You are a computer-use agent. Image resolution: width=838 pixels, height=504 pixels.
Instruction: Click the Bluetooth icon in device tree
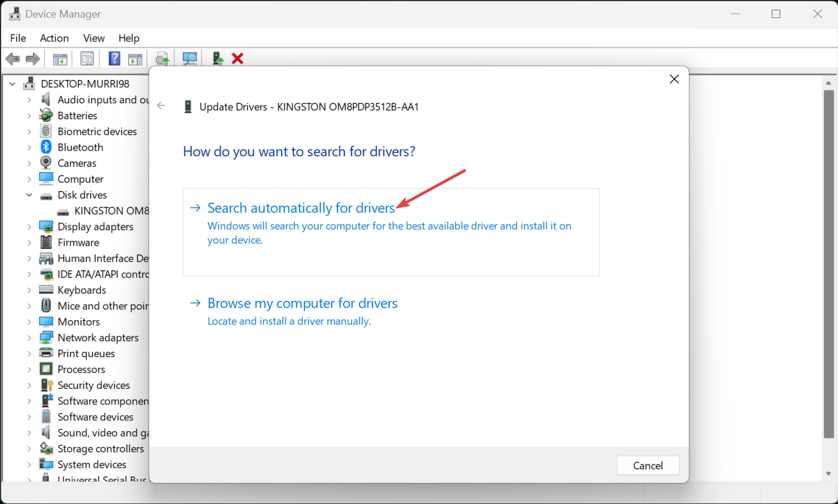(46, 147)
